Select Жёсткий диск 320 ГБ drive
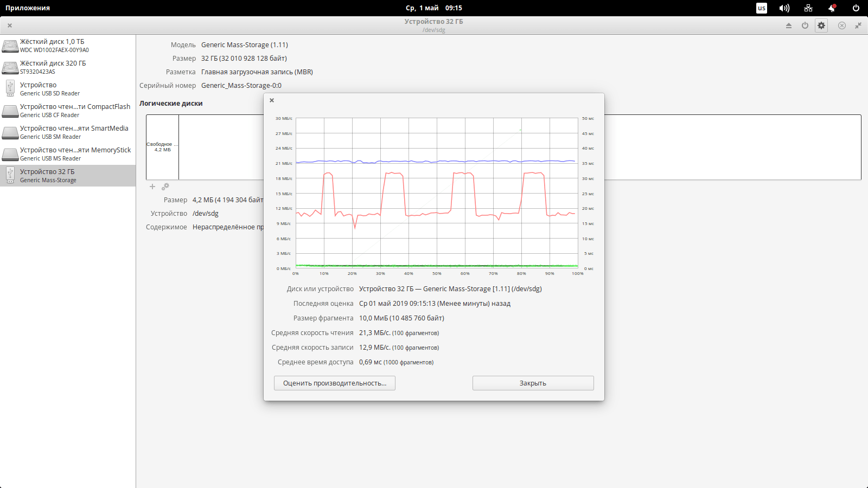 68,67
